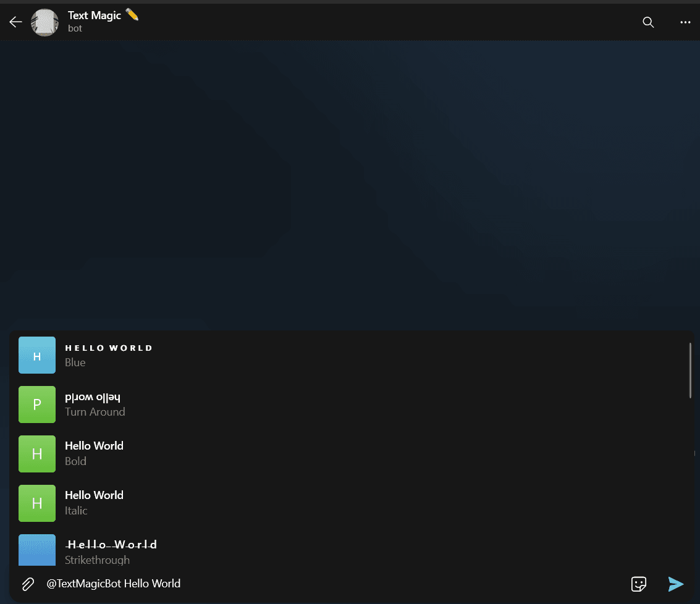700x604 pixels.
Task: Attach a file with the paperclip icon
Action: point(28,584)
